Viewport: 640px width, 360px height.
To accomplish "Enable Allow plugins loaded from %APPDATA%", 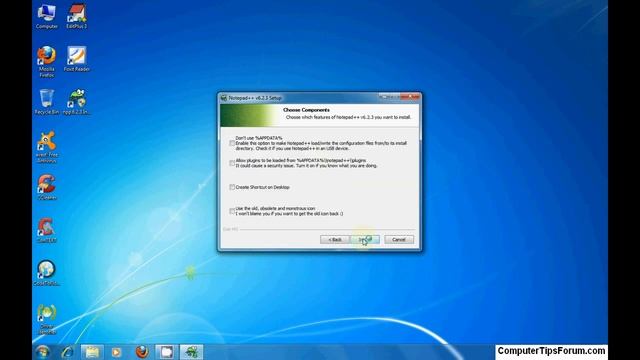I will [x=232, y=163].
